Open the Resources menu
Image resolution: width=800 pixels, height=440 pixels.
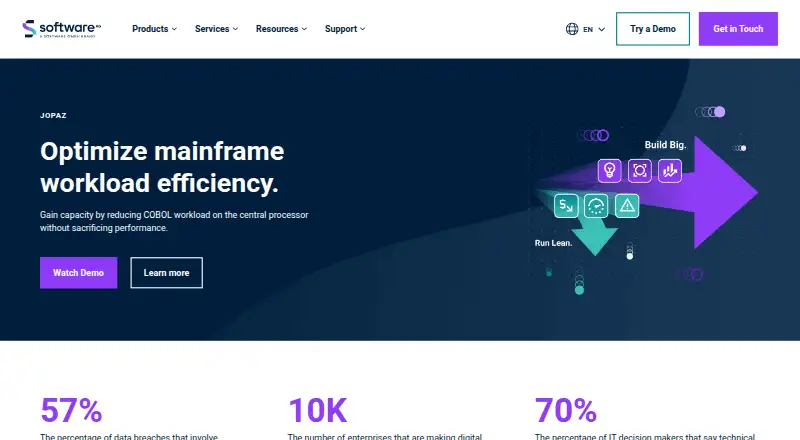(282, 29)
